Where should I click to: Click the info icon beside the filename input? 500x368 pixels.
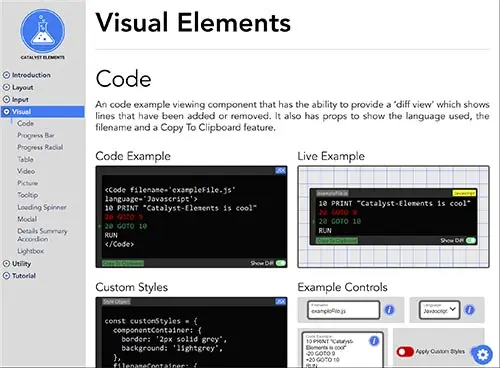[389, 310]
